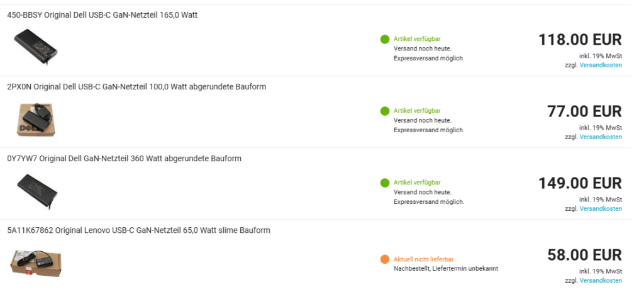Click the 0Y7YW7 Dell 360 Watt adapter image
644x294 pixels.
tap(37, 191)
